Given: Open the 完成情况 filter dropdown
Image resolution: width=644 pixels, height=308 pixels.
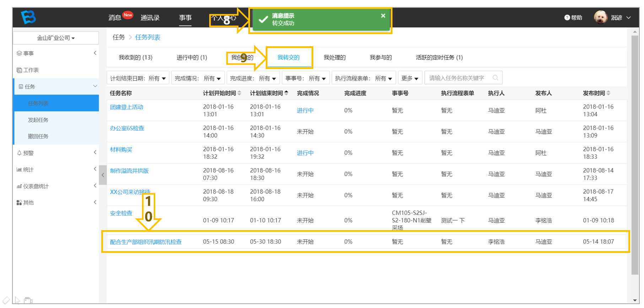Looking at the screenshot, I should (197, 78).
